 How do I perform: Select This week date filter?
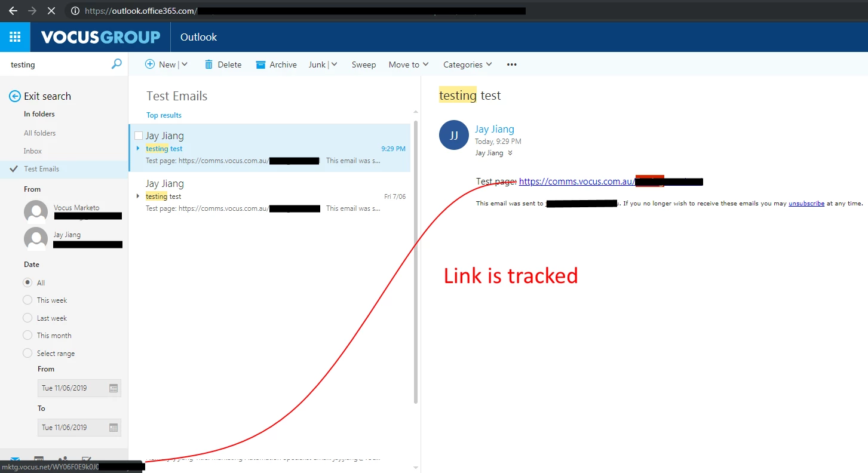(x=27, y=300)
